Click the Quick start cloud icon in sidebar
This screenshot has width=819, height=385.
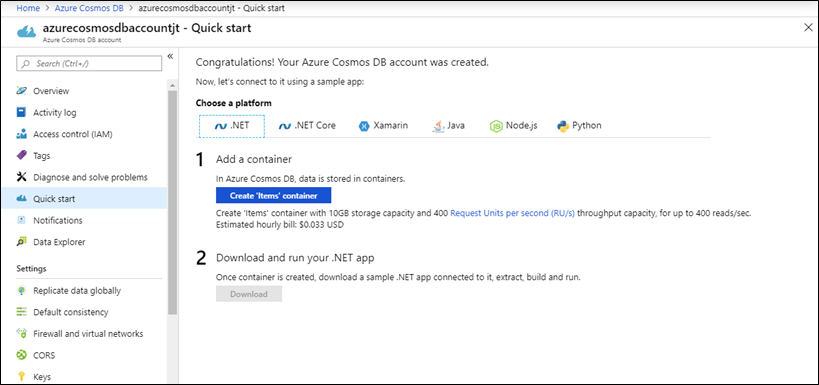pyautogui.click(x=21, y=199)
